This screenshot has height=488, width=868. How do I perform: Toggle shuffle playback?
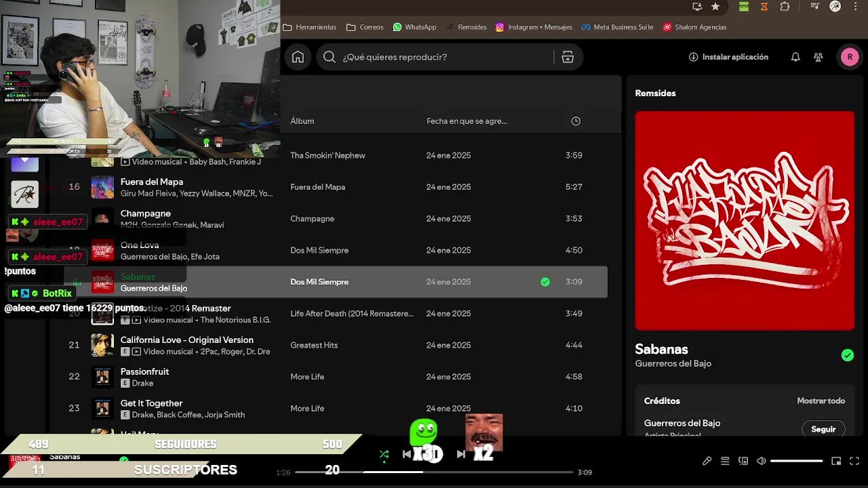tap(384, 454)
